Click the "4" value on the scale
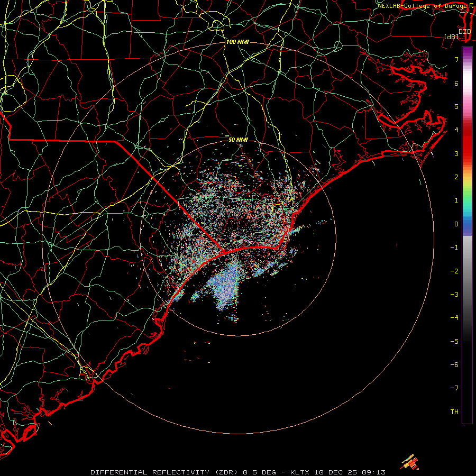 [x=456, y=130]
